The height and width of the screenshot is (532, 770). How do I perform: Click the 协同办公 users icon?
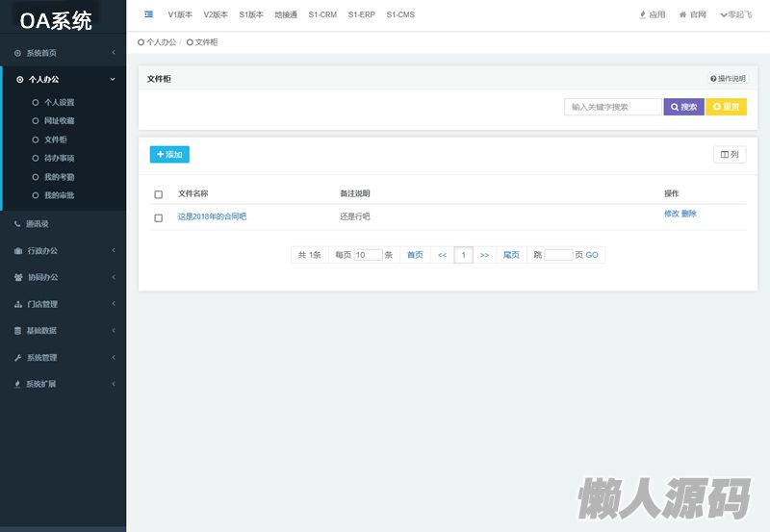pos(17,277)
